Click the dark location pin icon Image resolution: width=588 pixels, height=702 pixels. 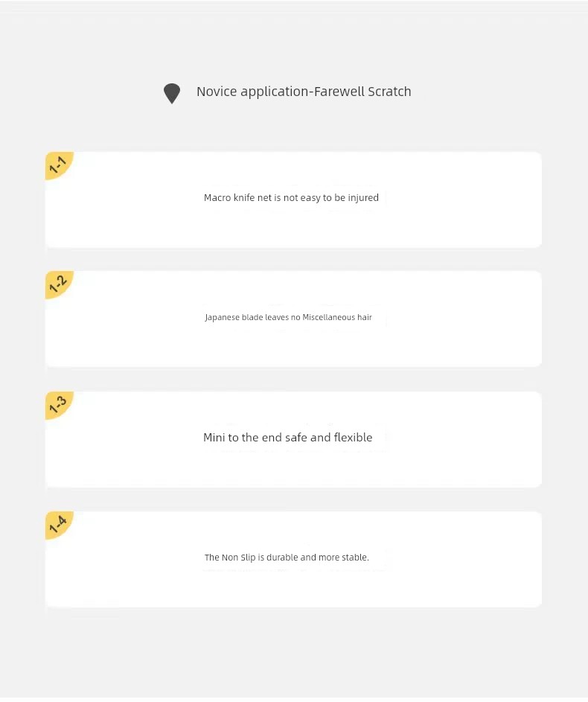(172, 94)
